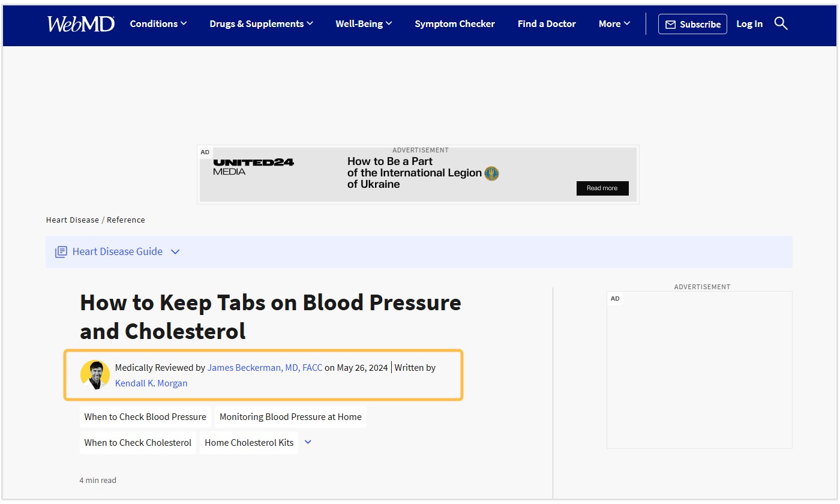Click the United24 Media logo
The height and width of the screenshot is (504, 840).
(253, 167)
